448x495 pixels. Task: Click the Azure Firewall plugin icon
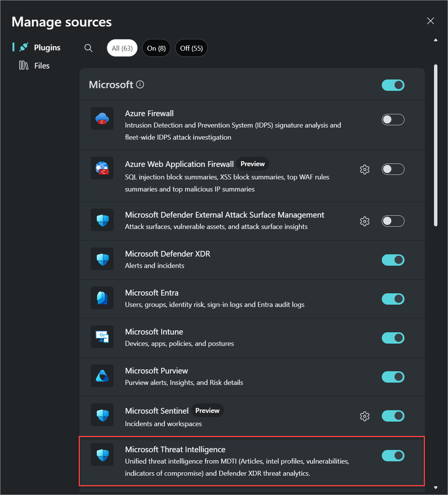(102, 118)
